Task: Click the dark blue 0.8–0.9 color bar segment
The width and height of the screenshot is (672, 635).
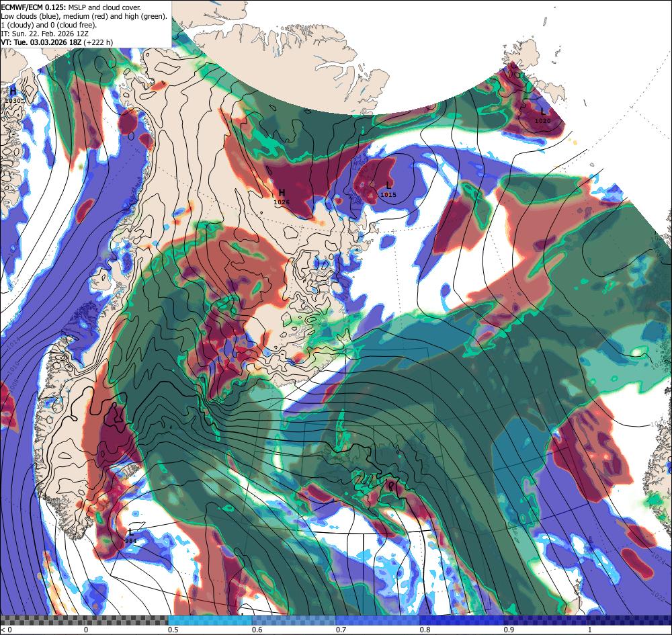Action: pos(461,620)
